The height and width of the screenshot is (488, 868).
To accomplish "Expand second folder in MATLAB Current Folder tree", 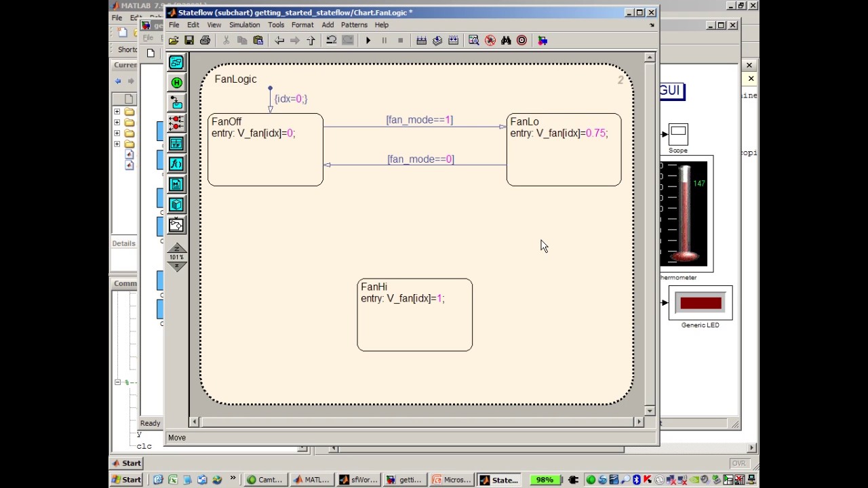I will 117,123.
